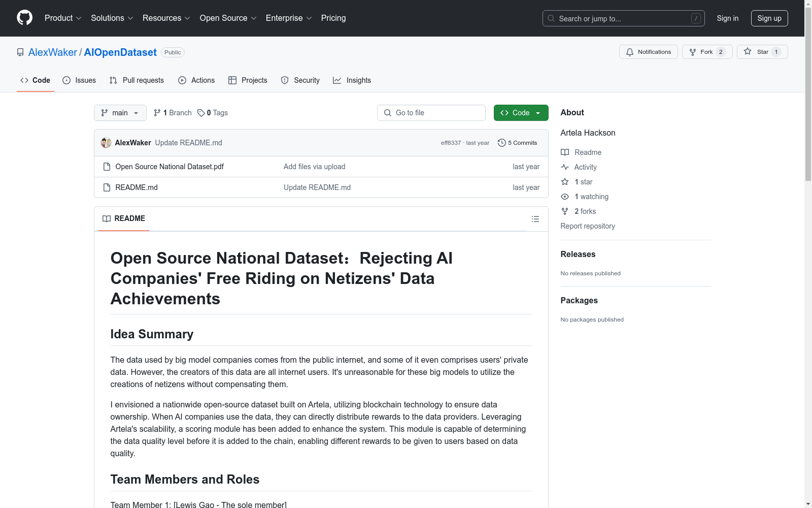Click the Star count badge showing 1
Viewport: 812px width, 508px height.
click(776, 52)
